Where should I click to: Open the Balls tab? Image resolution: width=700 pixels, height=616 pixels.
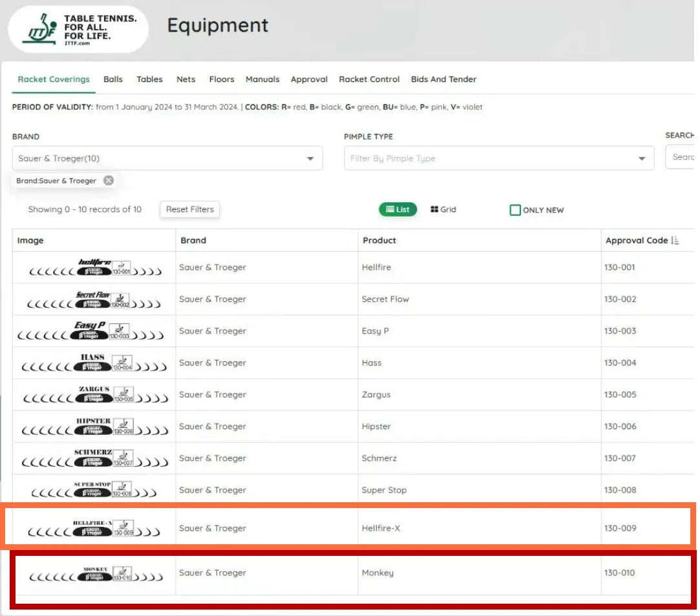(113, 80)
